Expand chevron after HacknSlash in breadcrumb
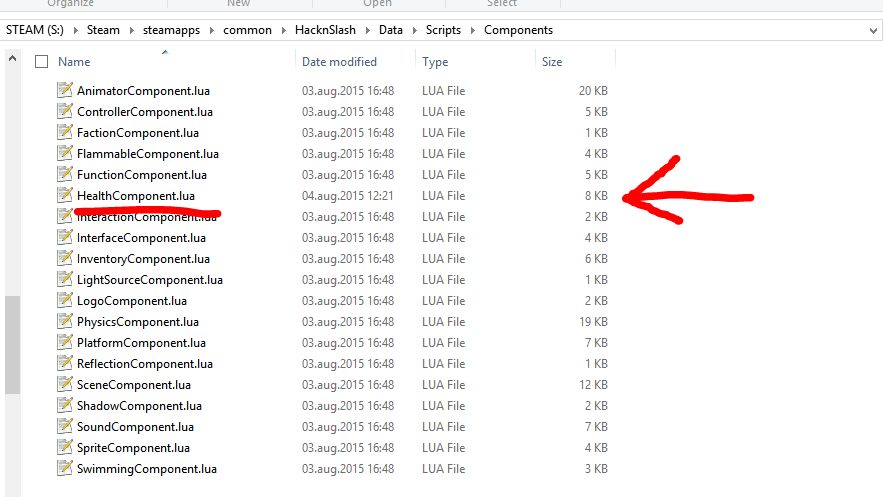Viewport: 883px width, 497px height. [367, 30]
